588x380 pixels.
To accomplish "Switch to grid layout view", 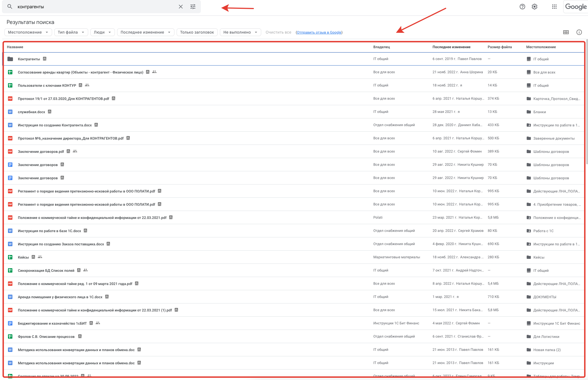I will click(x=566, y=32).
